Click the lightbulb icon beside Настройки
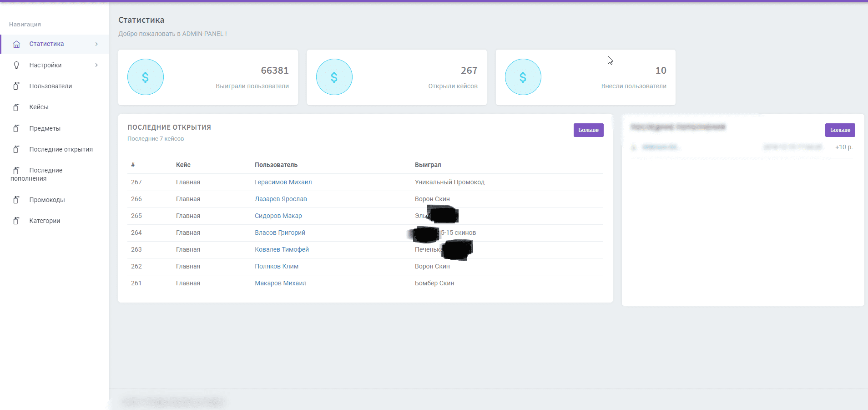Image resolution: width=868 pixels, height=410 pixels. (17, 65)
